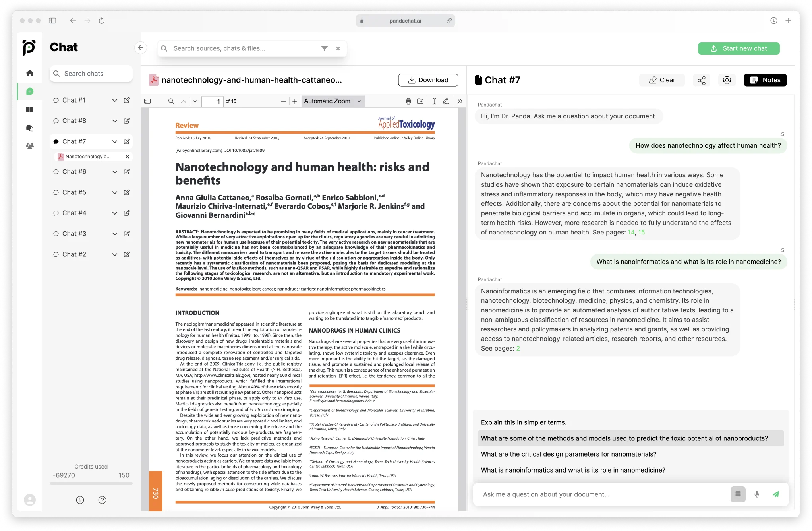
Task: Share Chat #7 via share icon
Action: 702,80
